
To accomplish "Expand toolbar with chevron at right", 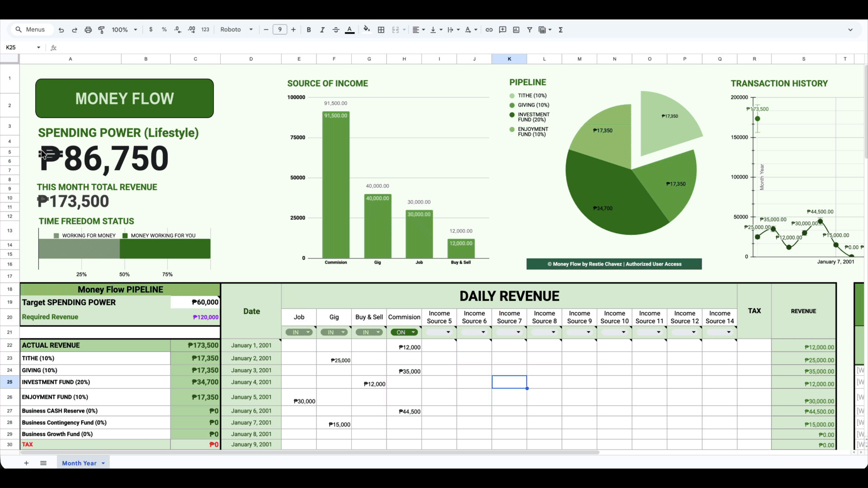I will [850, 30].
